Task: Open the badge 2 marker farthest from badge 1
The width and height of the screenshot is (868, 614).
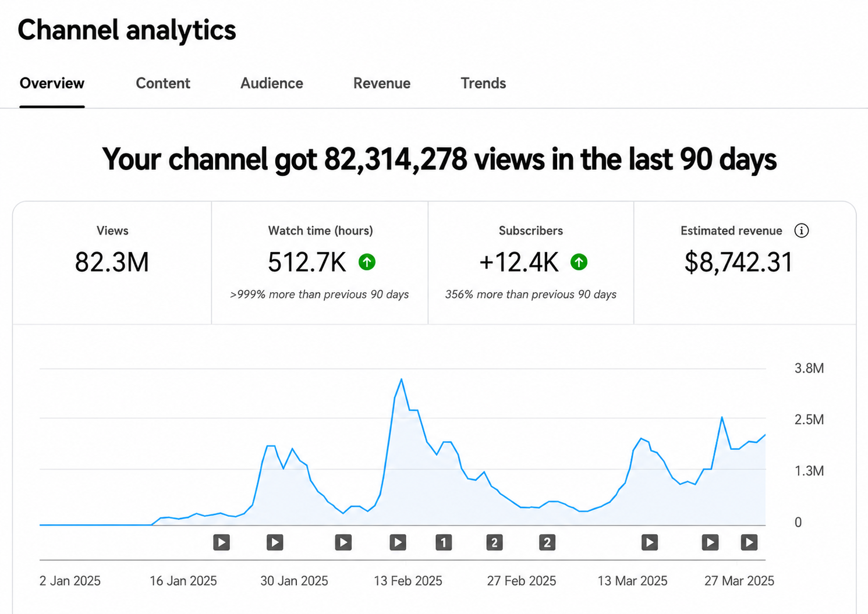Action: 547,542
